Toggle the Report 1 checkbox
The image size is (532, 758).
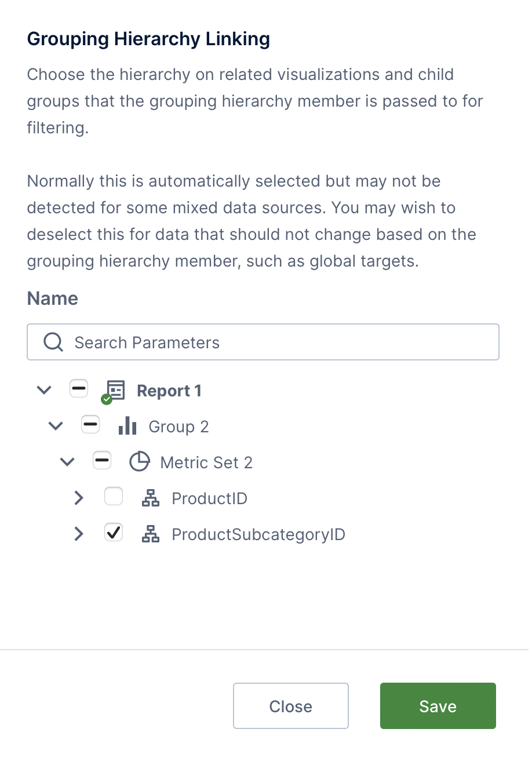[79, 388]
